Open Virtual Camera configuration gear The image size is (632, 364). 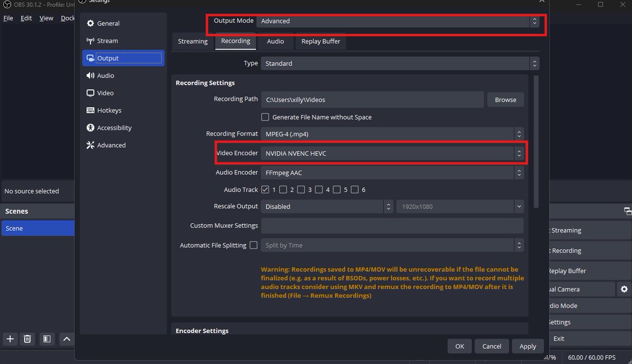point(624,289)
